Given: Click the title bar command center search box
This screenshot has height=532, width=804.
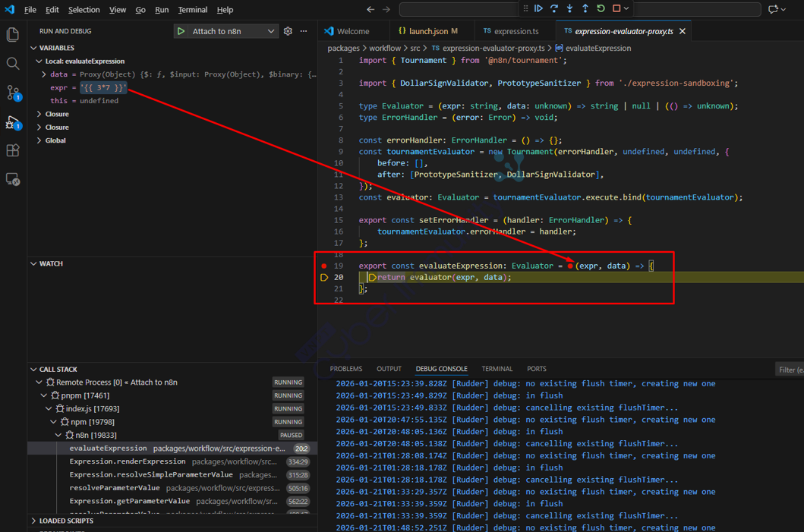Looking at the screenshot, I should click(x=580, y=9).
